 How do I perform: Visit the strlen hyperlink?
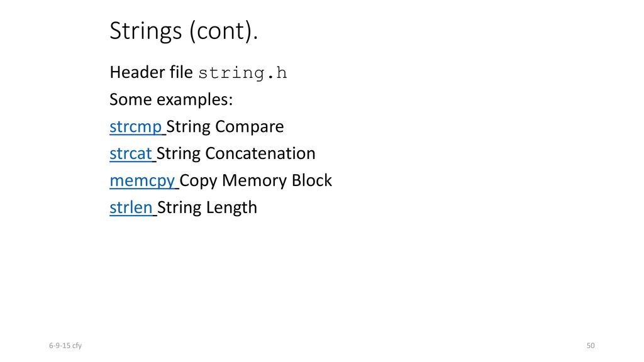131,207
